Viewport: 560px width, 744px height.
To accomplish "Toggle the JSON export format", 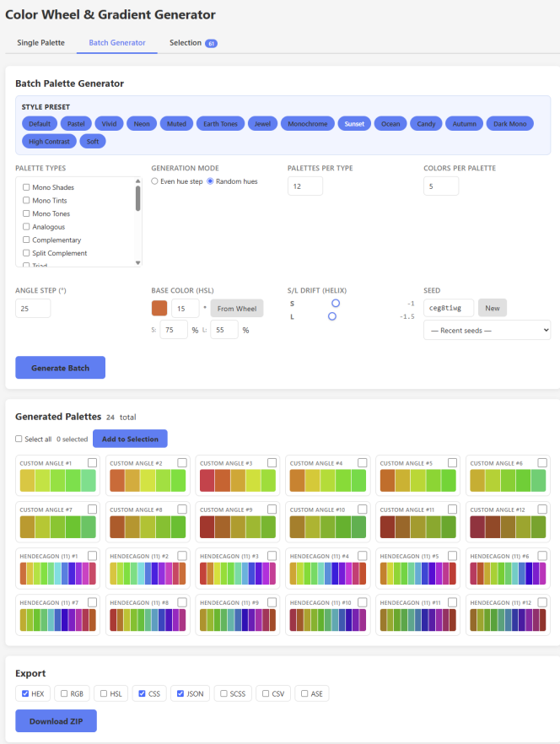I will 180,693.
